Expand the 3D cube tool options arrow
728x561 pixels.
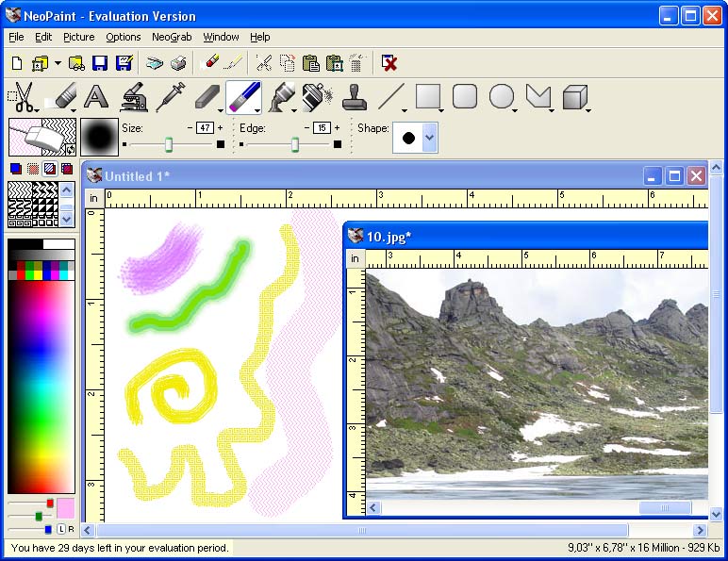click(588, 110)
